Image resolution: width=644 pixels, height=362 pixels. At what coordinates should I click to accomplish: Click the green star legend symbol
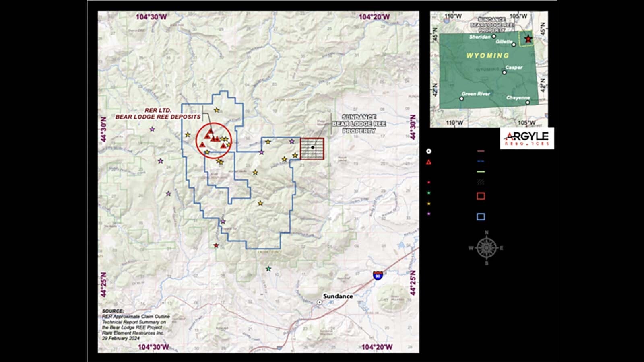429,193
